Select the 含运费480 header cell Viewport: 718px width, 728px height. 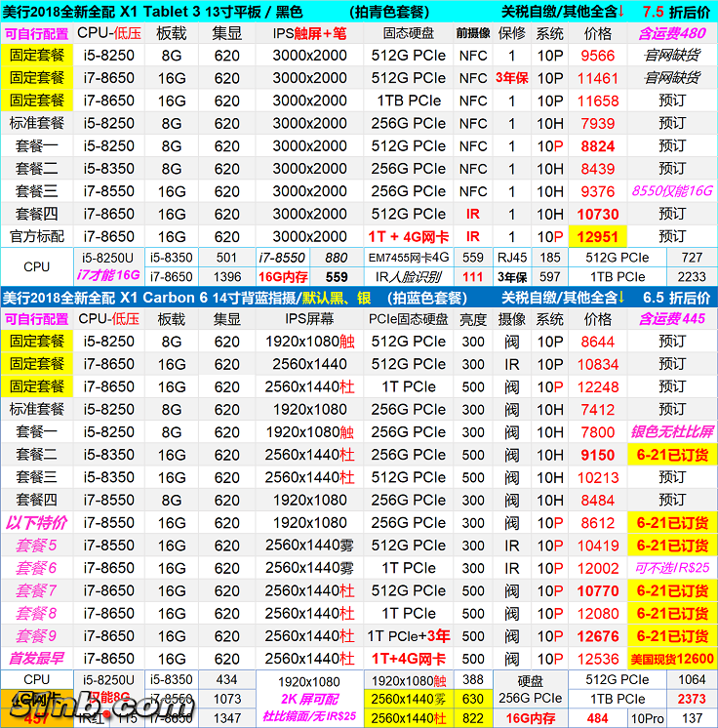(x=672, y=33)
